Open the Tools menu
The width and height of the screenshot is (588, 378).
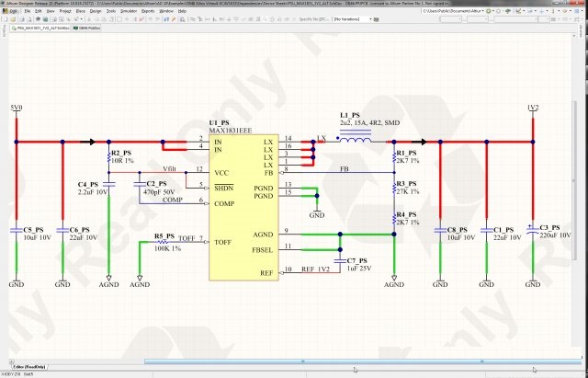[111, 11]
